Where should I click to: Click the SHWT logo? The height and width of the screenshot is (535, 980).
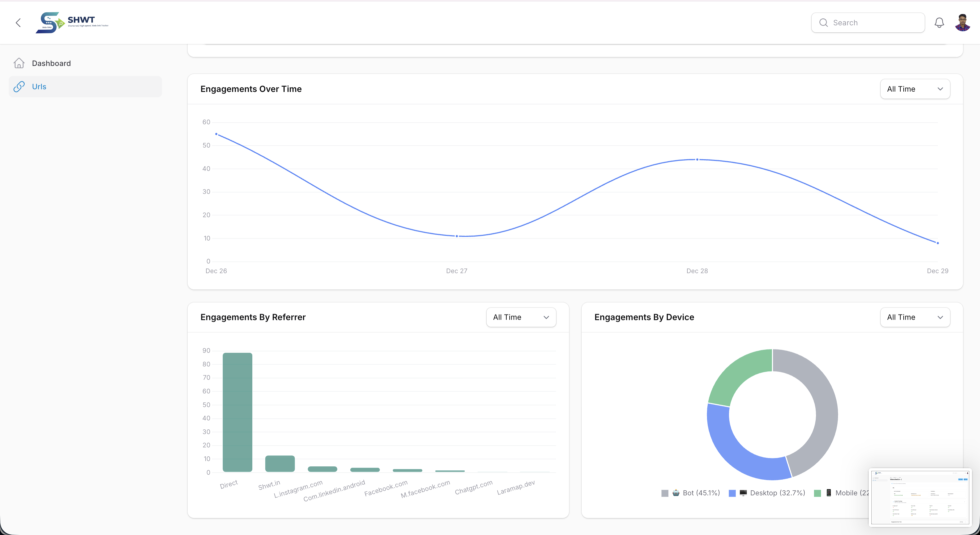click(72, 22)
